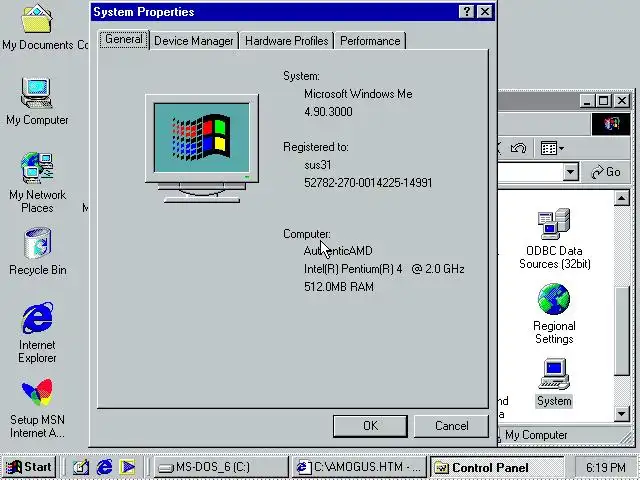Click the "Microsoft Windows Me" text
640x480 pixels.
point(358,94)
